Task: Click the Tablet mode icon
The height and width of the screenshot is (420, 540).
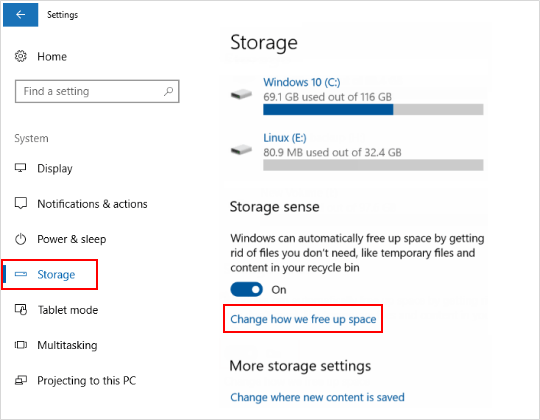Action: [21, 309]
